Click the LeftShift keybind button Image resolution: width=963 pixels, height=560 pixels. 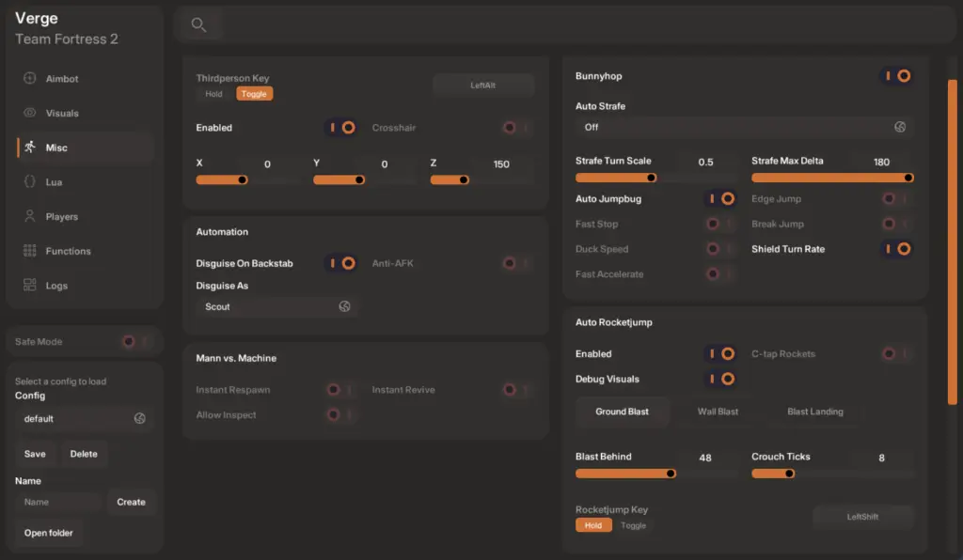point(862,517)
